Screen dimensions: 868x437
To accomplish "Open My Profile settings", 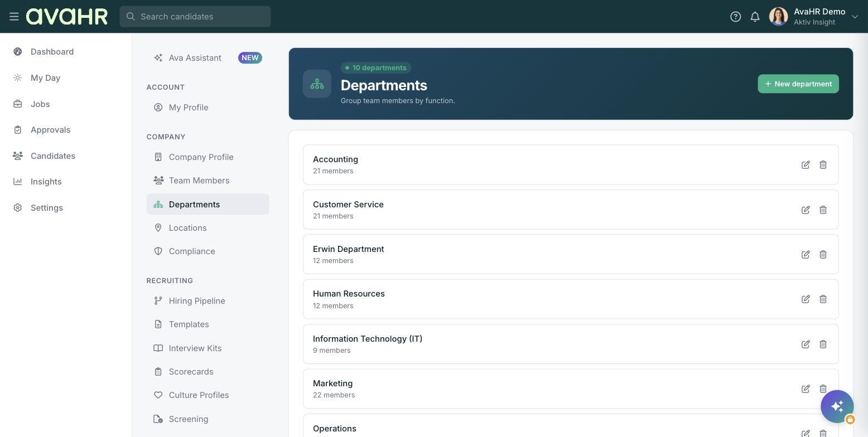I will point(208,108).
